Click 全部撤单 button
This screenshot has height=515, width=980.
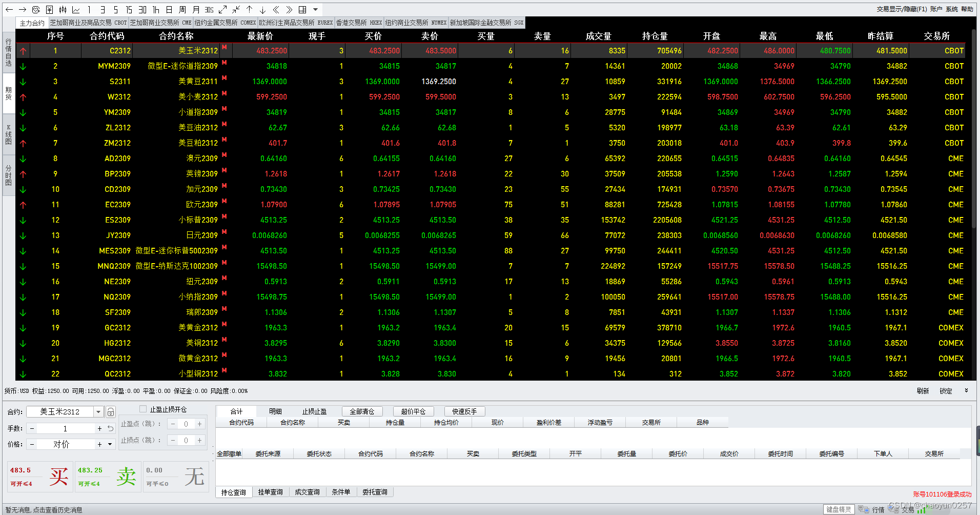(x=229, y=454)
